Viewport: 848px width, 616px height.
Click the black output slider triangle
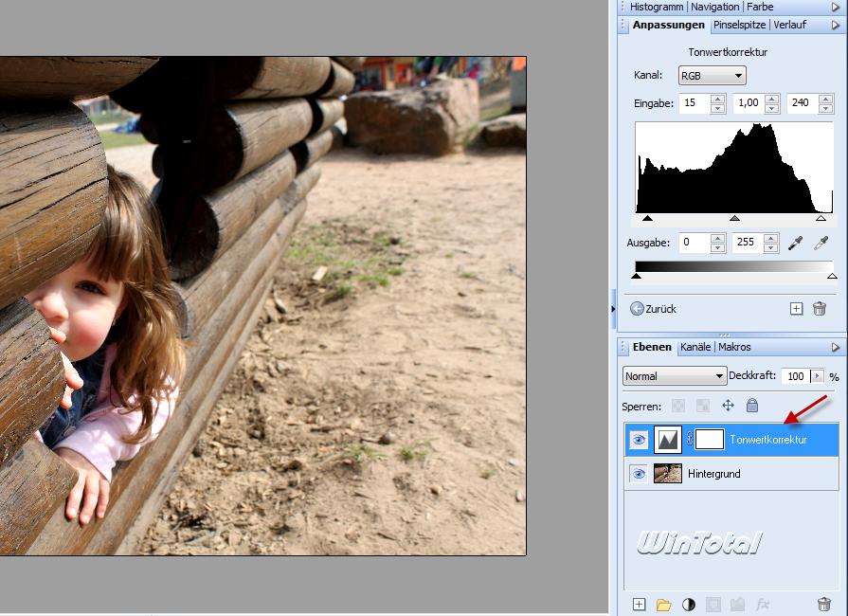pyautogui.click(x=636, y=277)
